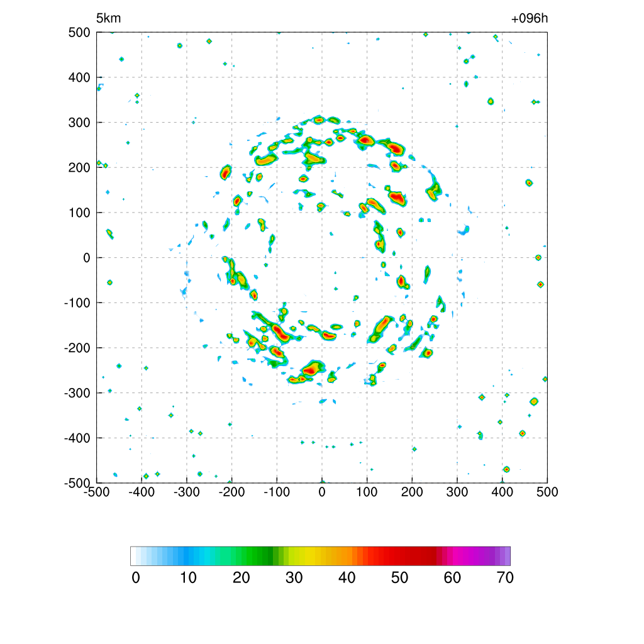
Task: Select y-axis tick label 300
Action: (x=79, y=123)
